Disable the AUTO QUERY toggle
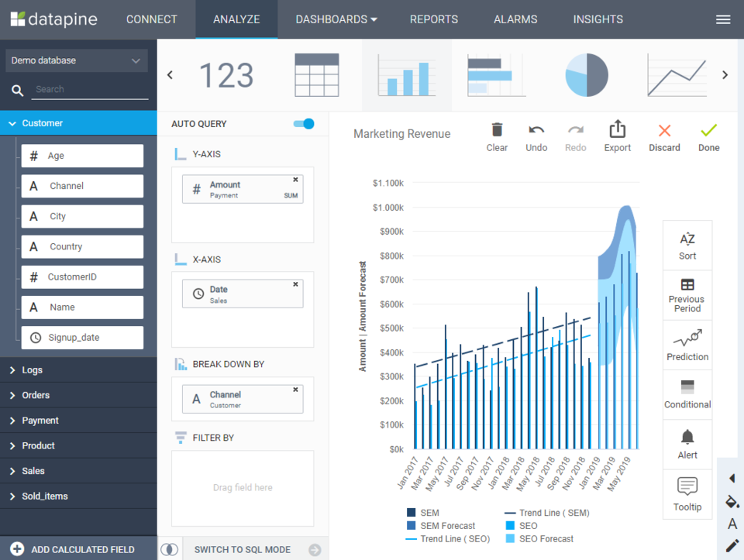 [x=303, y=123]
